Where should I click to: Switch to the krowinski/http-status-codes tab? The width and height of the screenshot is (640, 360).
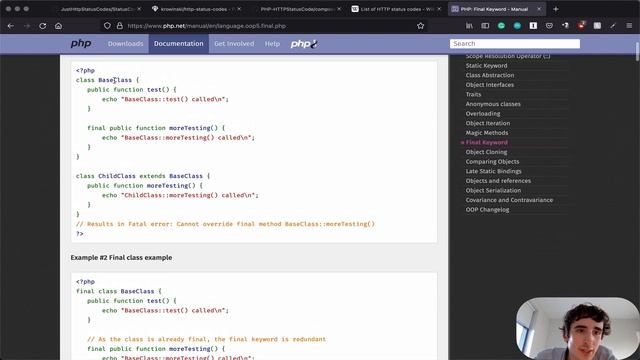tap(196, 9)
